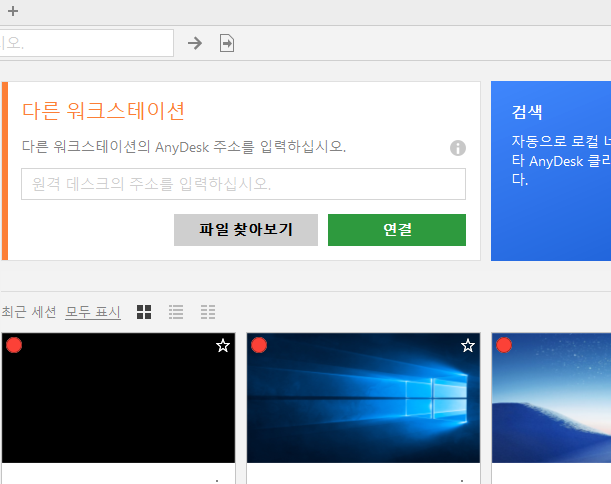Open the blue 검색 discovery panel
Screen dimensions: 611x484
(x=551, y=171)
